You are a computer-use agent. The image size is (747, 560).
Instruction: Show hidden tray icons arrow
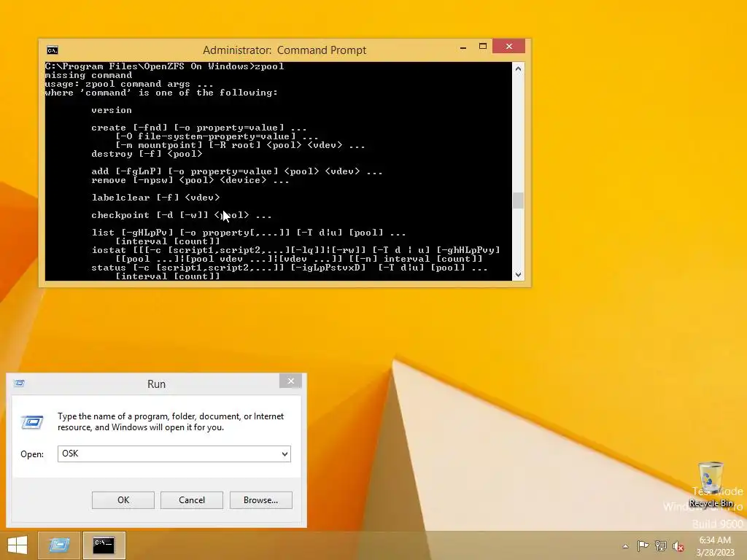[625, 546]
